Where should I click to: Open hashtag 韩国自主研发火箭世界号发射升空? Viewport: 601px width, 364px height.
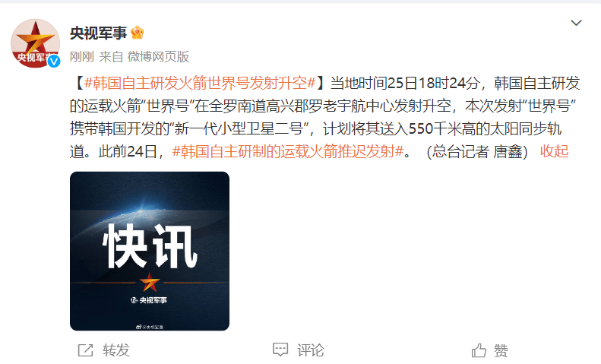click(x=200, y=83)
